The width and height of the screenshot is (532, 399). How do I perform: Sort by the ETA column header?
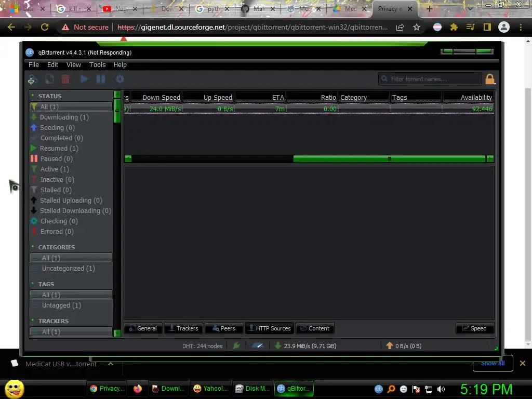click(x=261, y=97)
